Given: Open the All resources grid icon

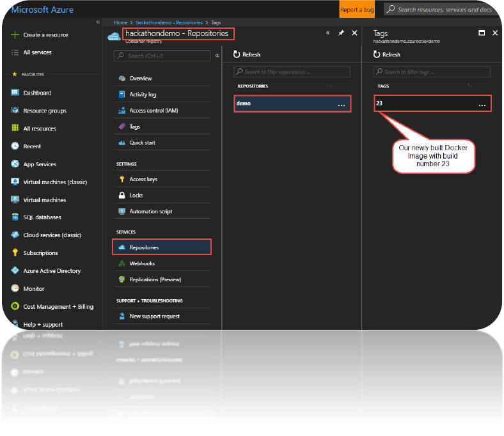Looking at the screenshot, I should pos(15,128).
